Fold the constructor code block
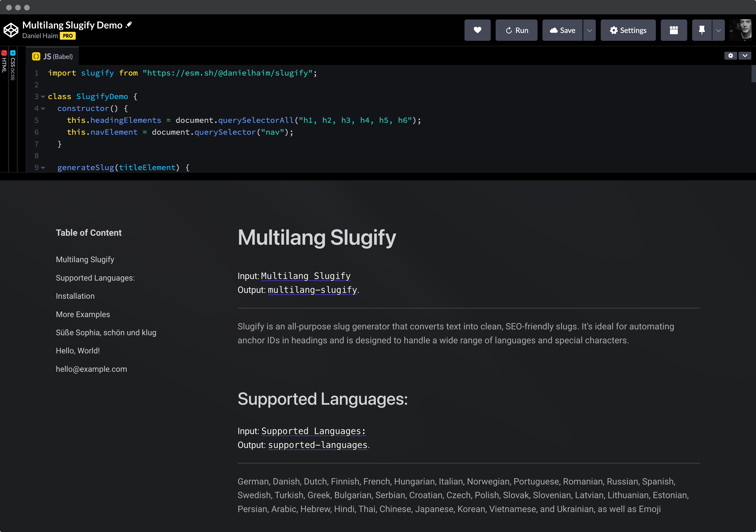The height and width of the screenshot is (532, 756). click(x=43, y=109)
